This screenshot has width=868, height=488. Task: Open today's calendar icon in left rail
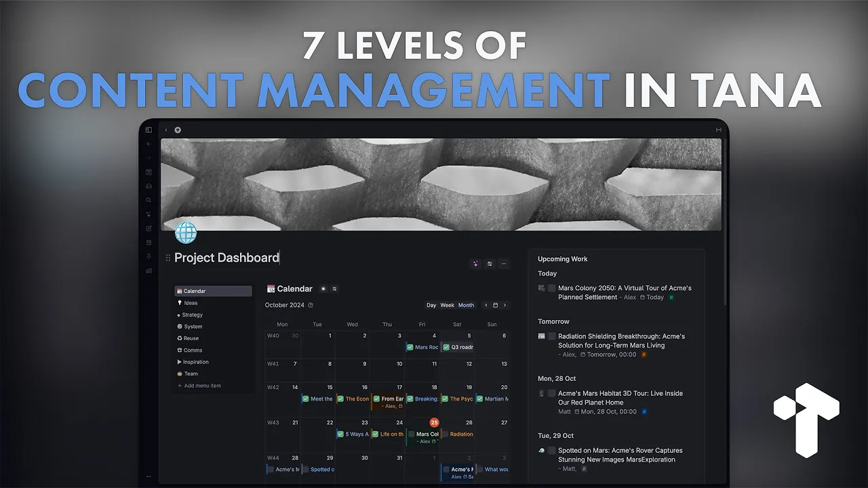149,172
